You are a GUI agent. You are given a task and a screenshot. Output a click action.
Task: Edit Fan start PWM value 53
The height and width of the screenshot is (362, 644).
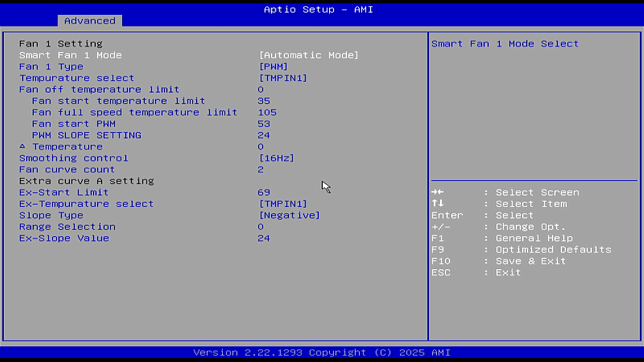[264, 124]
